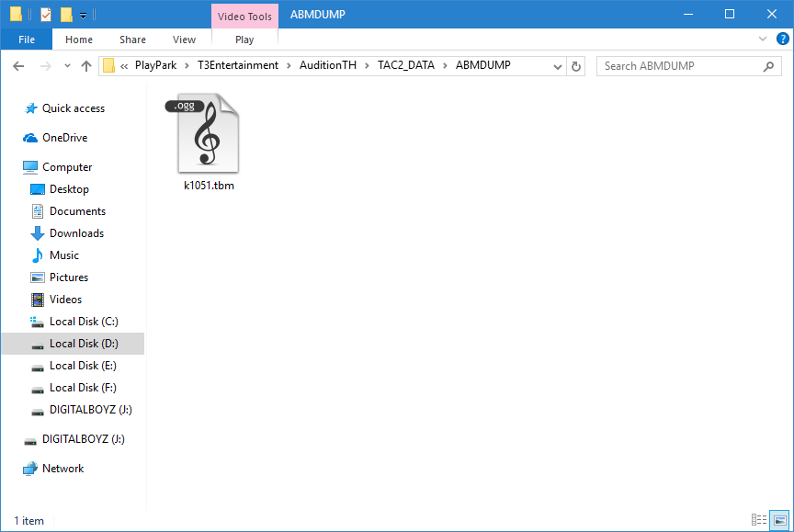Expand the ribbon with chevron arrow

(762, 40)
